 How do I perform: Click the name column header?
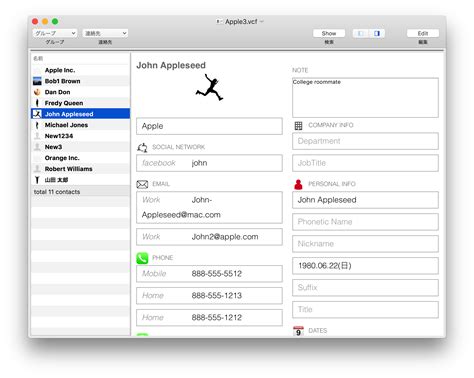point(80,58)
